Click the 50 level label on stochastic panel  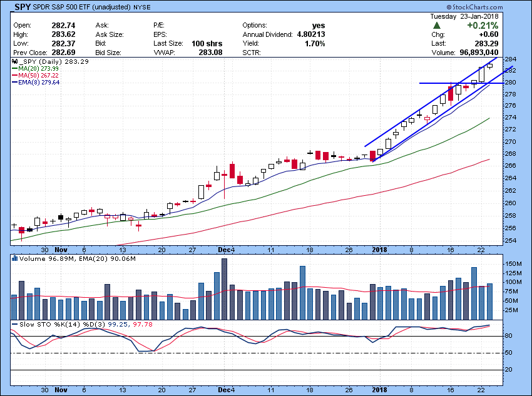pos(508,353)
